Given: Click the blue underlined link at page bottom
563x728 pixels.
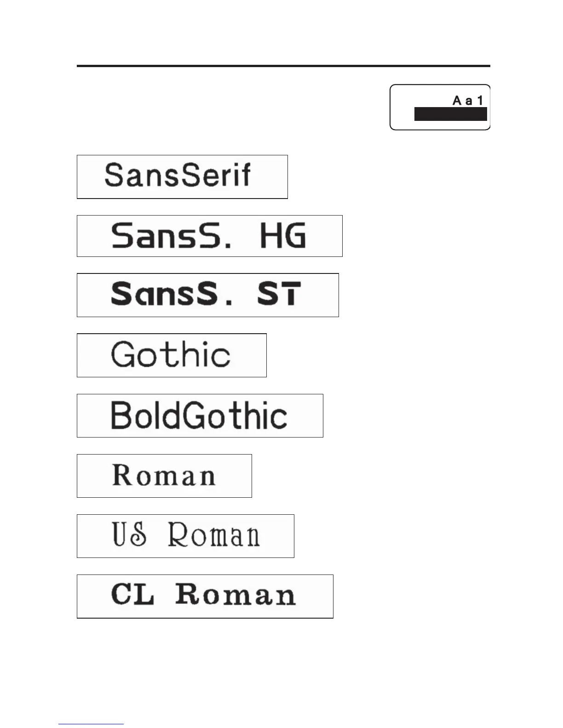Looking at the screenshot, I should click(91, 724).
